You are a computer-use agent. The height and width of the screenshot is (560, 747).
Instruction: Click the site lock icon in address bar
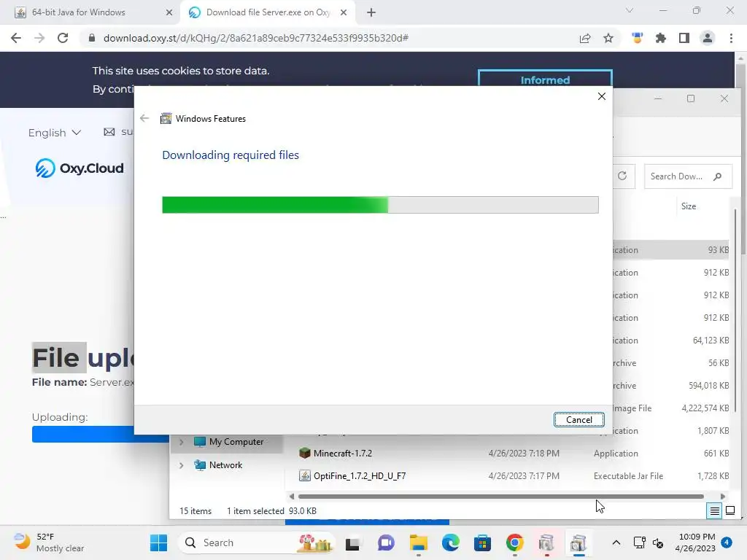click(x=92, y=38)
